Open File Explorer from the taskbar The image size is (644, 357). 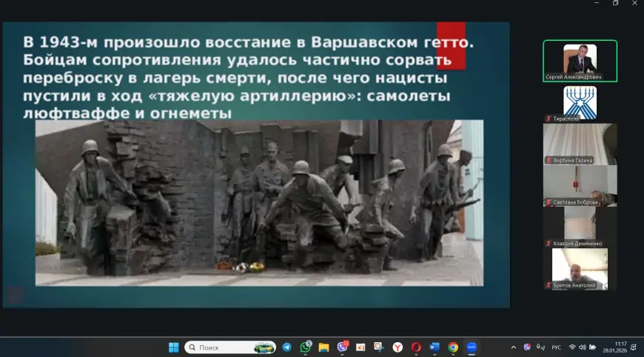coord(323,347)
